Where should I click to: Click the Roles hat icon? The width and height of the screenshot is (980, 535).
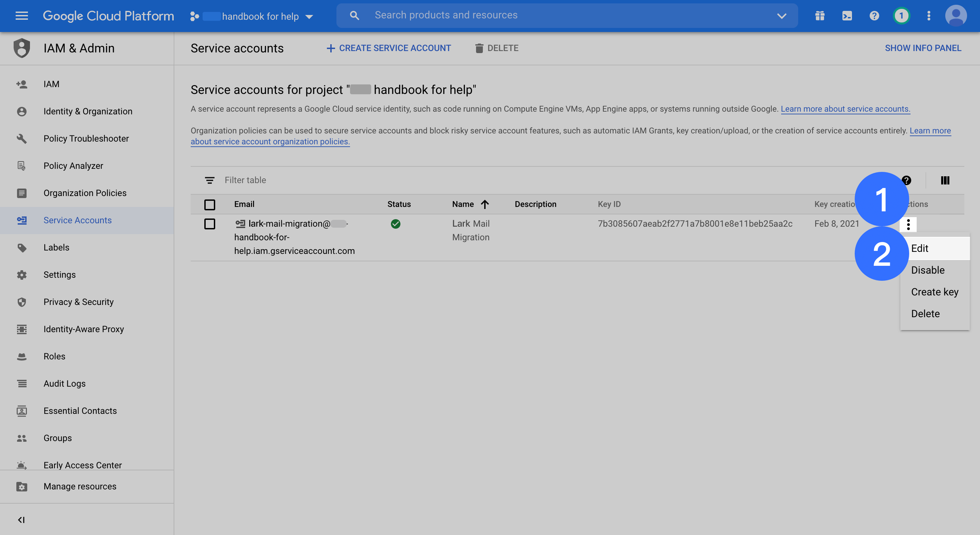point(22,356)
